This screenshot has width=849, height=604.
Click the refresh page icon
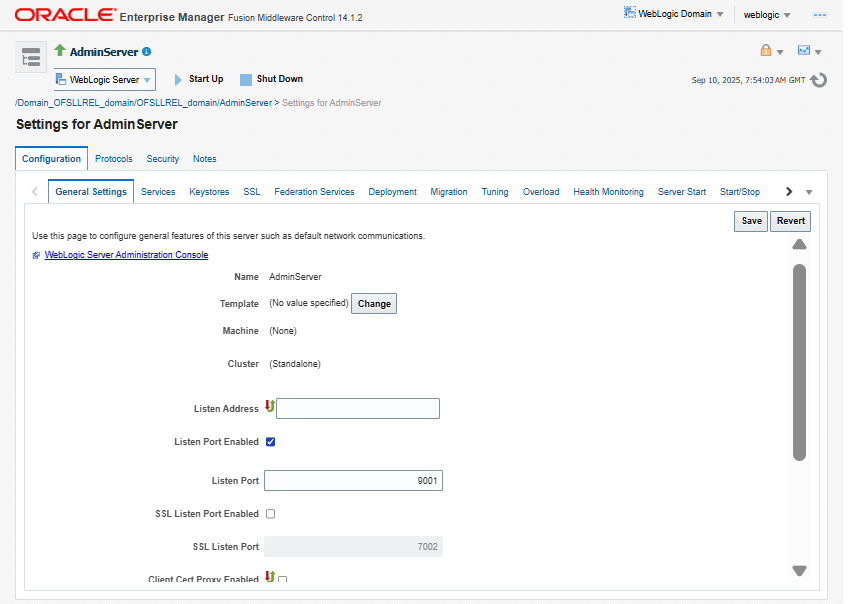[818, 80]
